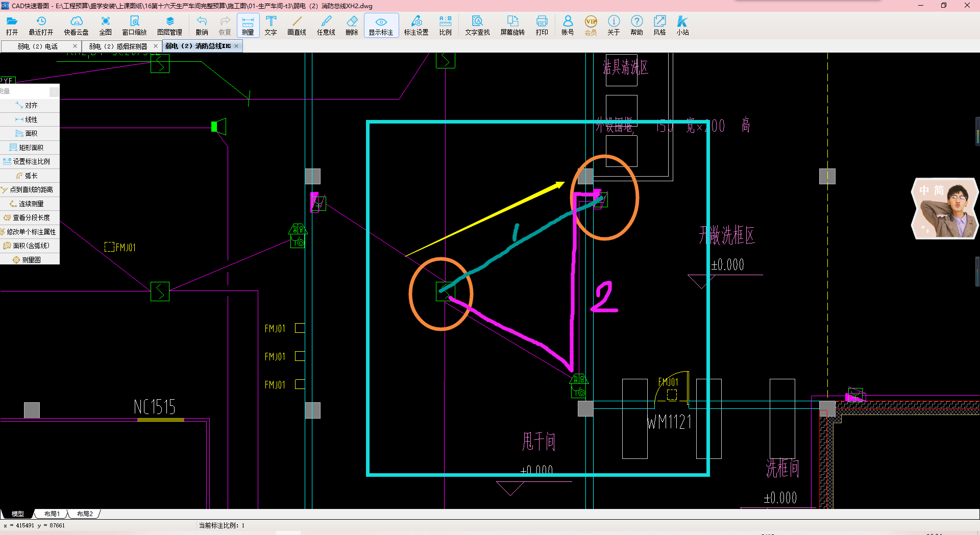Select the 文字 text tool

pyautogui.click(x=271, y=26)
